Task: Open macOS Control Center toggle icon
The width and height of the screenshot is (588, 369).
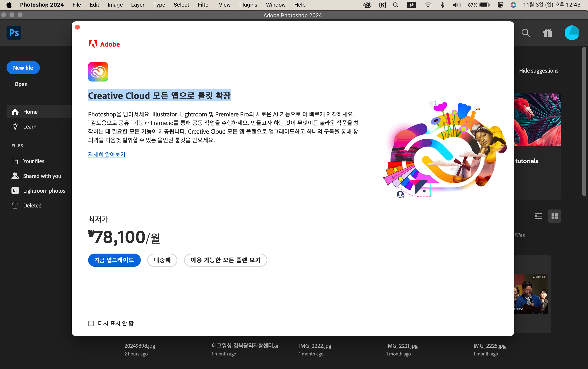Action: tap(500, 5)
